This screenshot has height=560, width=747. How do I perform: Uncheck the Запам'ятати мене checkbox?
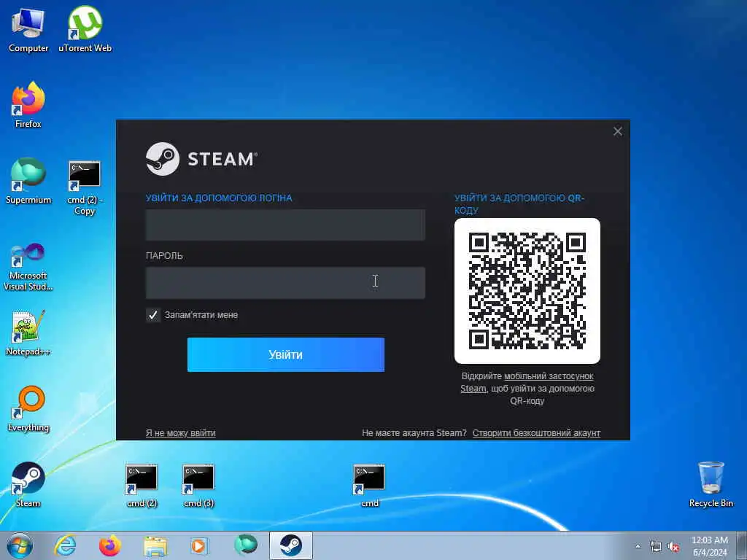pos(153,315)
